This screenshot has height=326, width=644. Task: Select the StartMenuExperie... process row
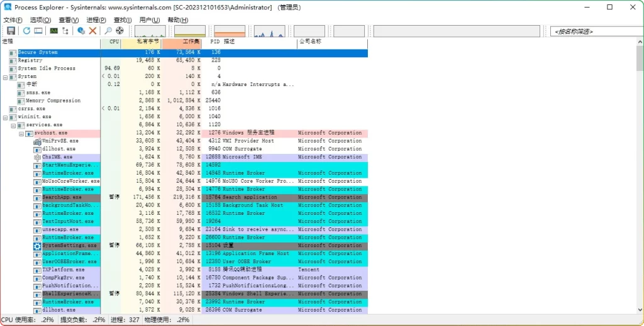pyautogui.click(x=184, y=165)
